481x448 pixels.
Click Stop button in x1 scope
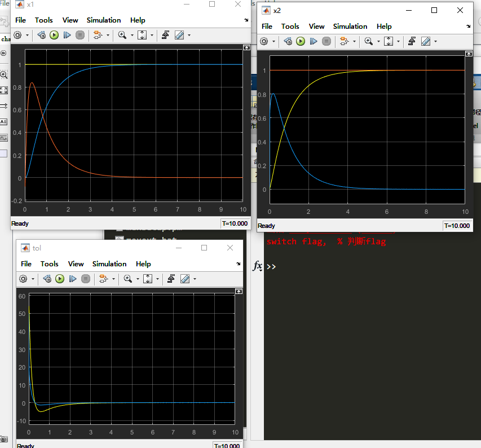(x=80, y=35)
